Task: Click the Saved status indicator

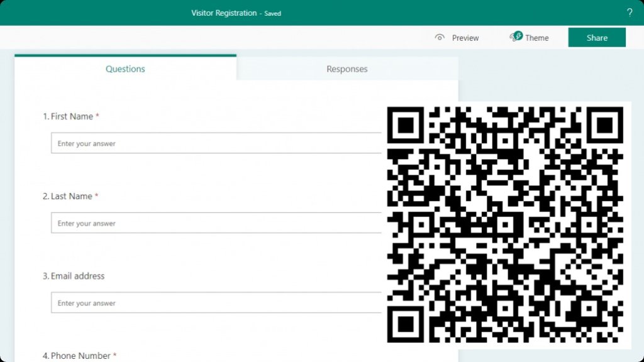Action: (x=272, y=13)
